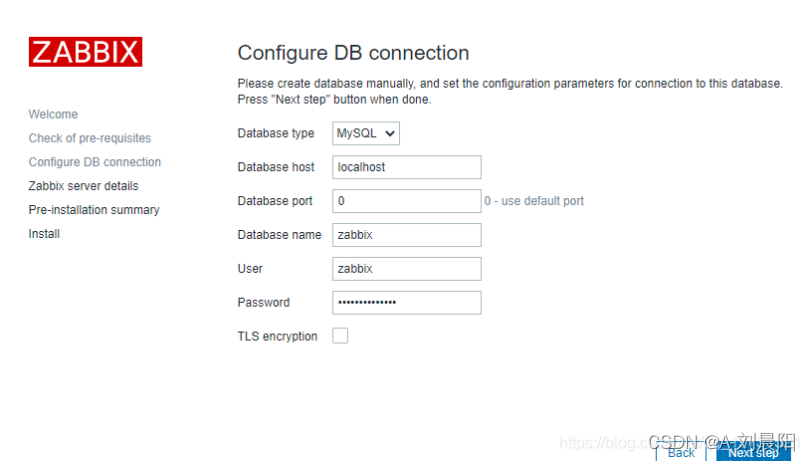Open Check of pre-requisites step
This screenshot has height=461, width=810.
coord(90,138)
